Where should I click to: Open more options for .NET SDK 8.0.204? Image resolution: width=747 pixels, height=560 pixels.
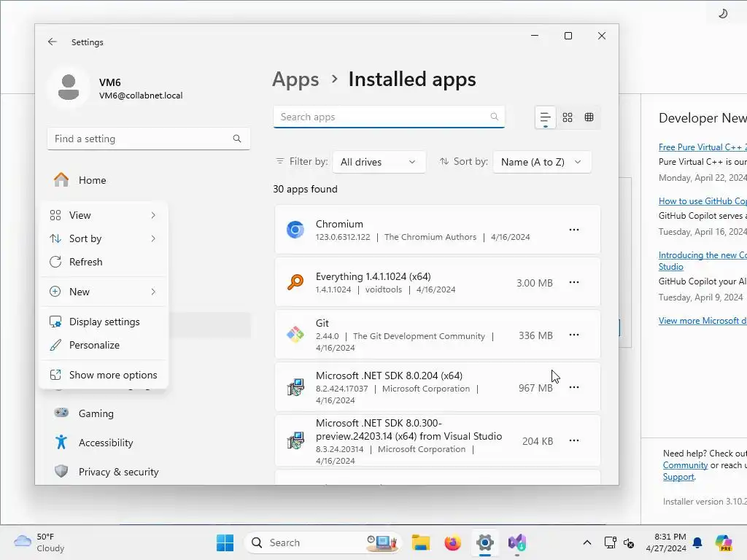574,387
